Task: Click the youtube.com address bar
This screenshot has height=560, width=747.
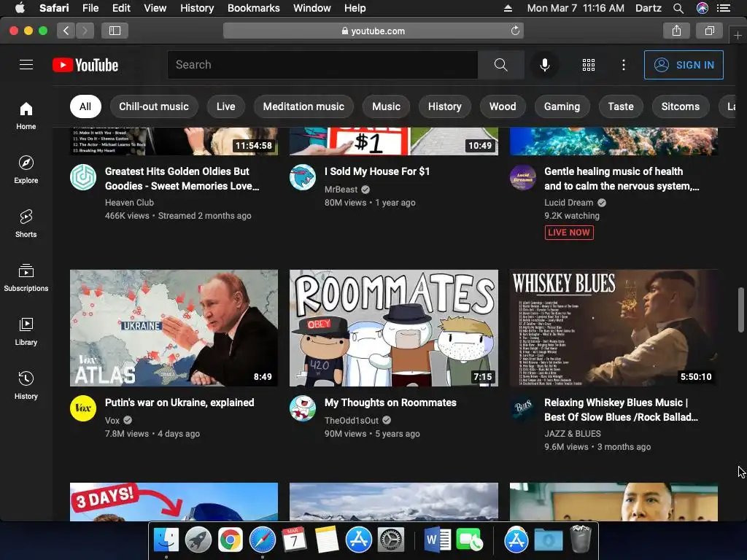Action: tap(373, 31)
